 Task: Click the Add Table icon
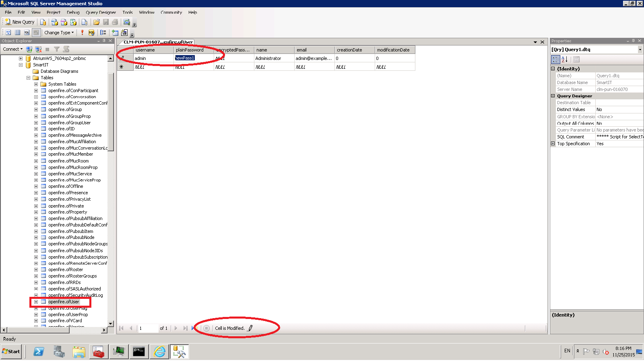point(115,33)
